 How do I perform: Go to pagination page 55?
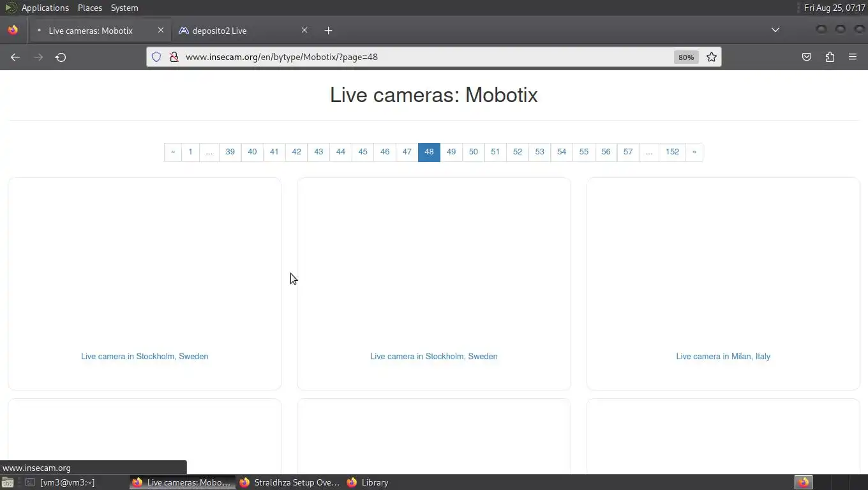(584, 152)
